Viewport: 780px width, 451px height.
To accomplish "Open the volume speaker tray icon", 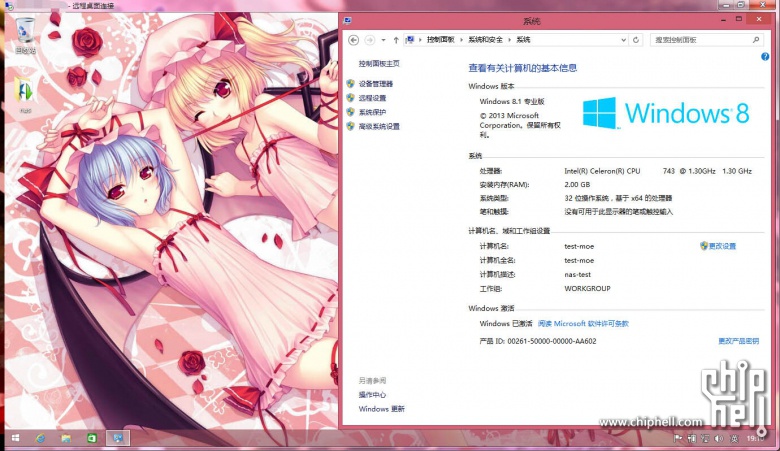I will pos(719,438).
